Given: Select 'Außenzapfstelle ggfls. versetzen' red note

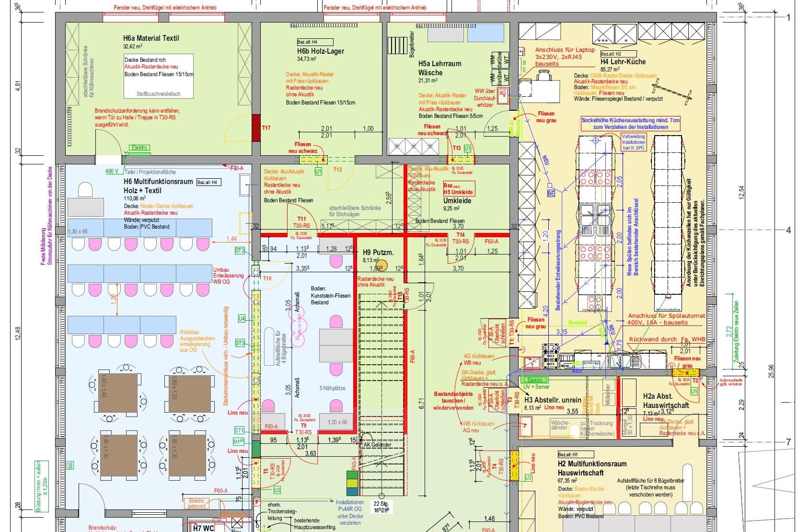Looking at the screenshot, I should tap(730, 382).
